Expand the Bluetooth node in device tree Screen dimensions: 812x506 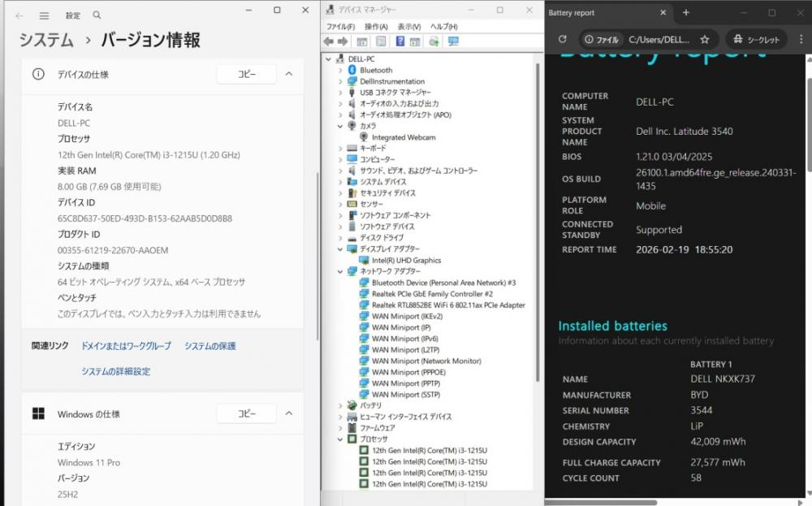pos(341,71)
